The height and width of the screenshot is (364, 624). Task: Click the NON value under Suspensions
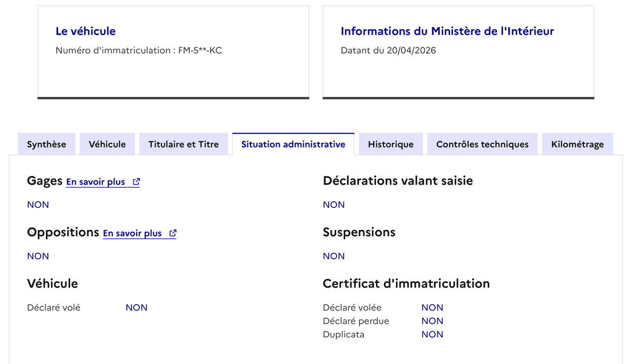coord(334,256)
